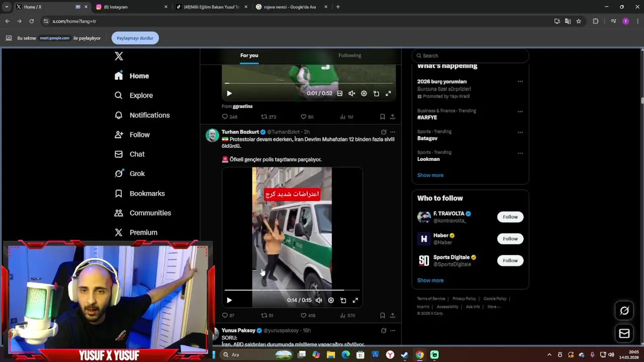The image size is (644, 362).
Task: Open options for 2026 burç yorumları trend
Action: pyautogui.click(x=520, y=81)
